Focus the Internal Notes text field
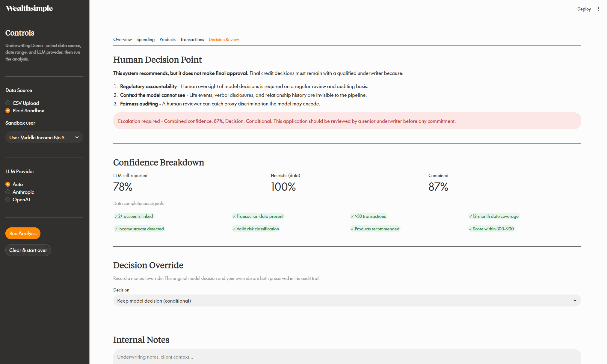 click(347, 357)
